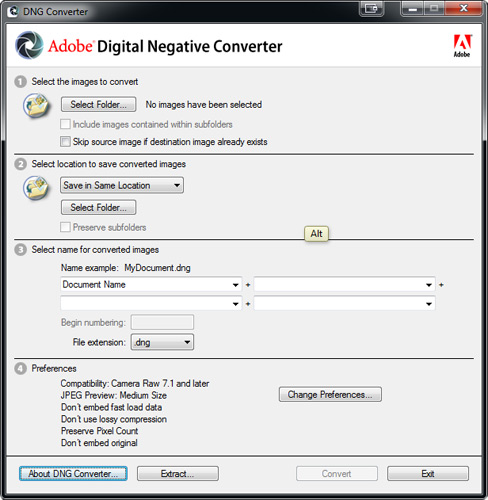This screenshot has height=500, width=488.
Task: Click the 'No images have been selected' text
Action: point(204,105)
